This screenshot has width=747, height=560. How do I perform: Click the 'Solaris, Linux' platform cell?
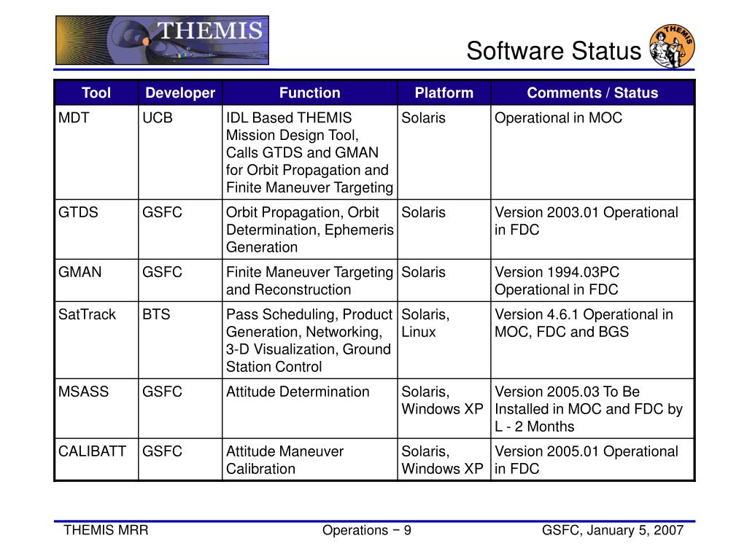click(x=444, y=340)
